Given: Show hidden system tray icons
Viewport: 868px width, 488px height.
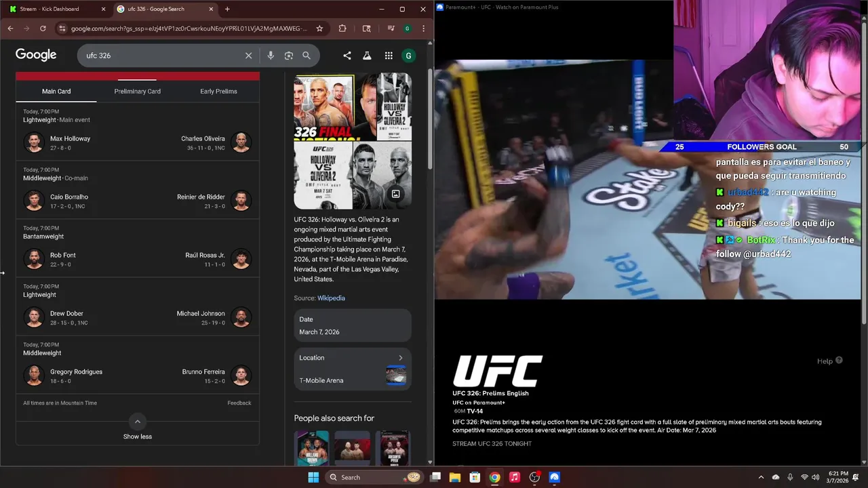Looking at the screenshot, I should [761, 477].
